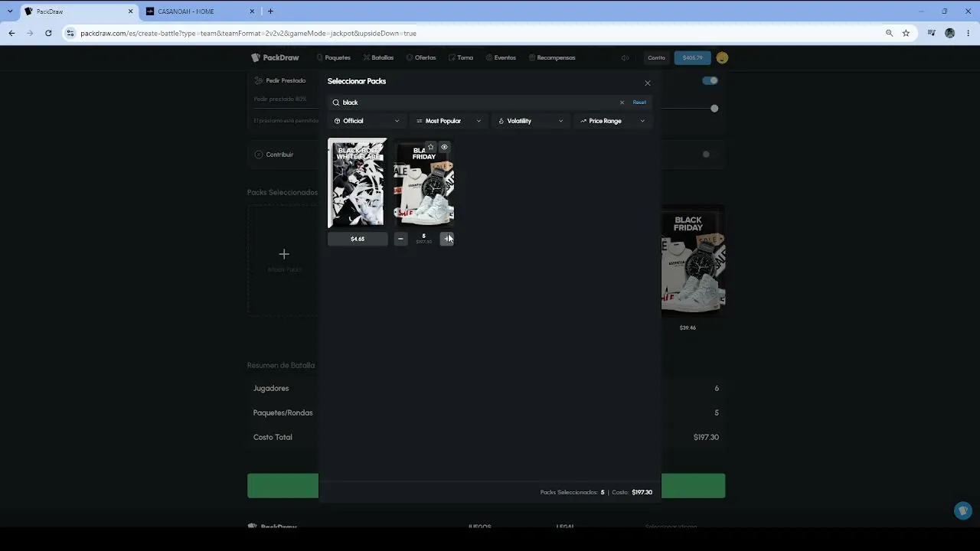The width and height of the screenshot is (980, 551).
Task: Open the Carrito cart button
Action: pos(656,58)
